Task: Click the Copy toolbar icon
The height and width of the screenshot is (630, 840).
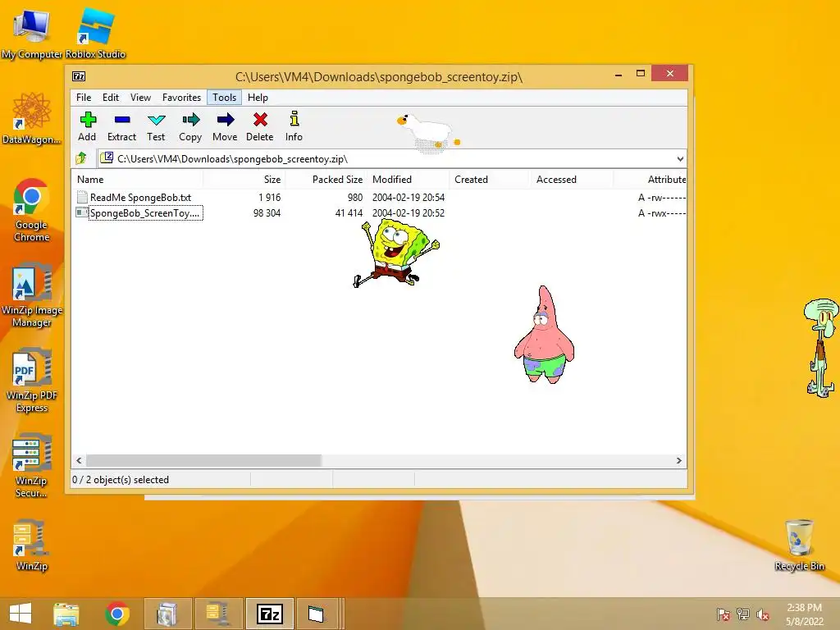Action: [190, 127]
